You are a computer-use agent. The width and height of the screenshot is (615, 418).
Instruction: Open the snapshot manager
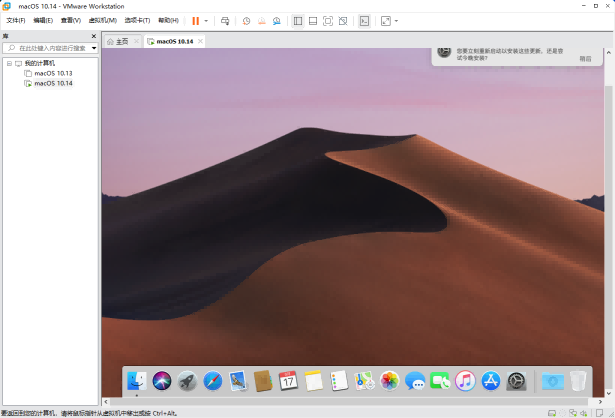tap(277, 21)
